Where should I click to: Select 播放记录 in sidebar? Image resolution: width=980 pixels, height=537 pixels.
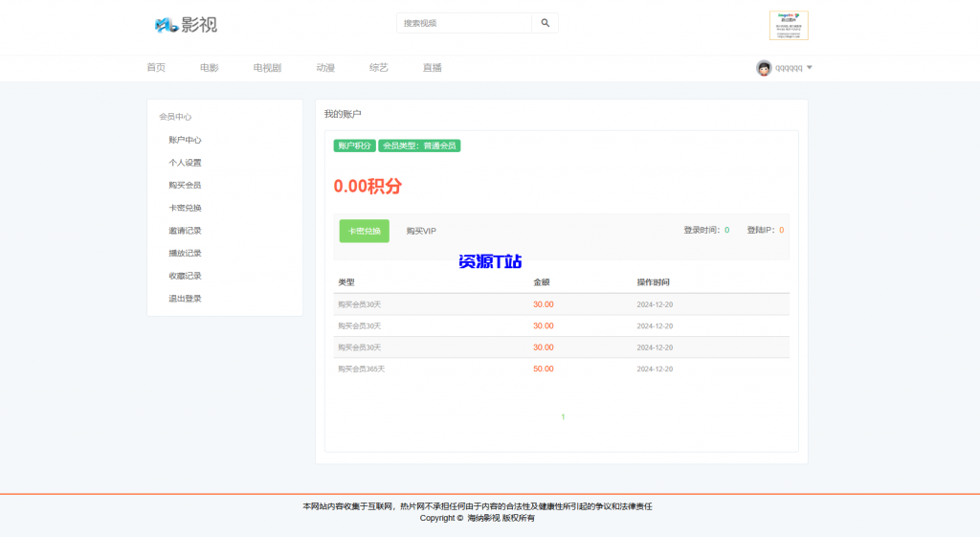185,253
